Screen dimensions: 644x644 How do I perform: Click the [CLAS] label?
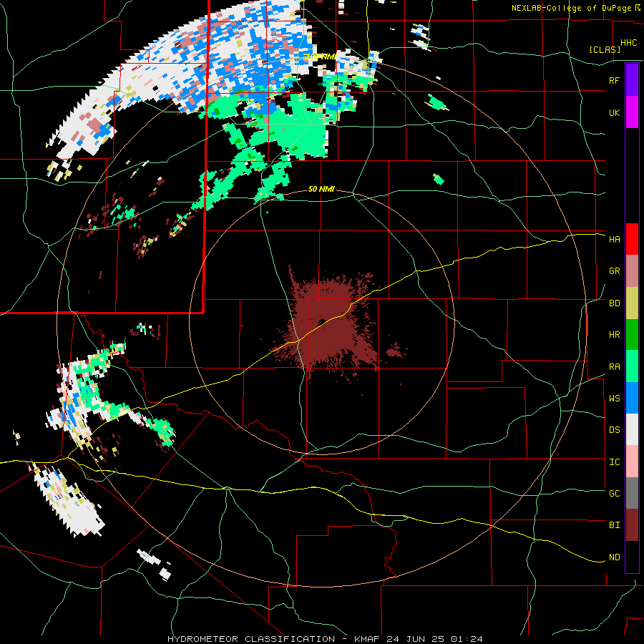coord(605,50)
